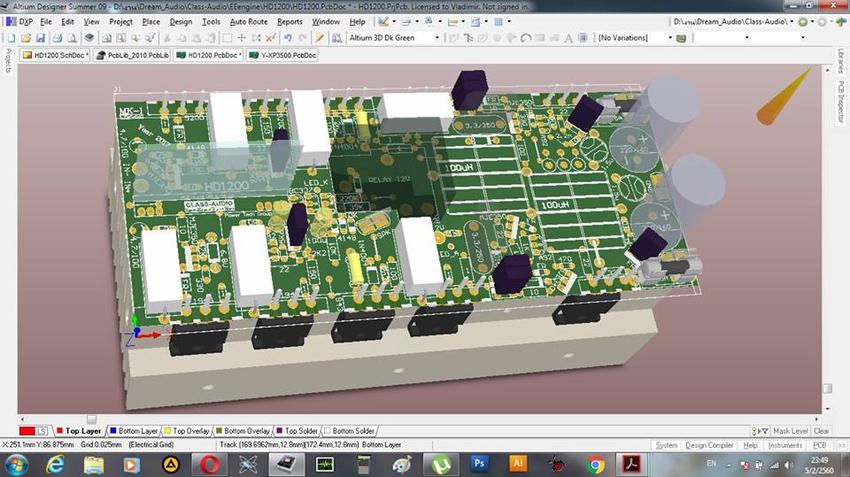Open the Instruments panel button
This screenshot has height=477, width=850.
pos(785,445)
